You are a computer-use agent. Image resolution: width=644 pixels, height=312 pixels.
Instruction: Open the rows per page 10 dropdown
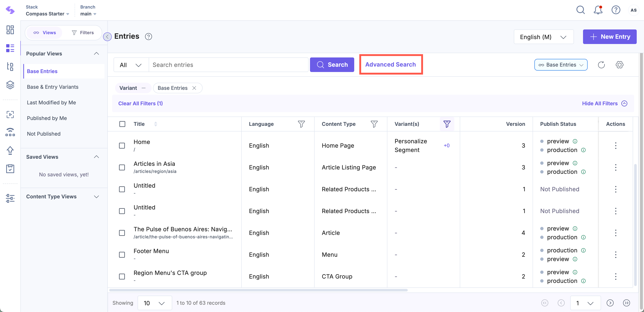155,303
